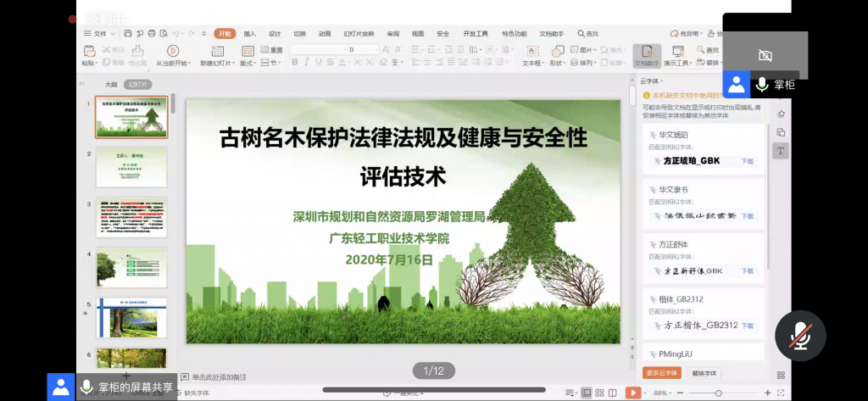The height and width of the screenshot is (401, 868).
Task: Click the Shapes (形状) icon
Action: [558, 52]
